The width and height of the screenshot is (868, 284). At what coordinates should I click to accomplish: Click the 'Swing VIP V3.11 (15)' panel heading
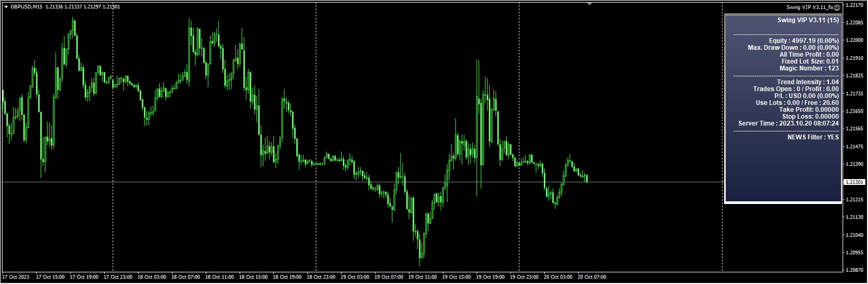[x=808, y=20]
